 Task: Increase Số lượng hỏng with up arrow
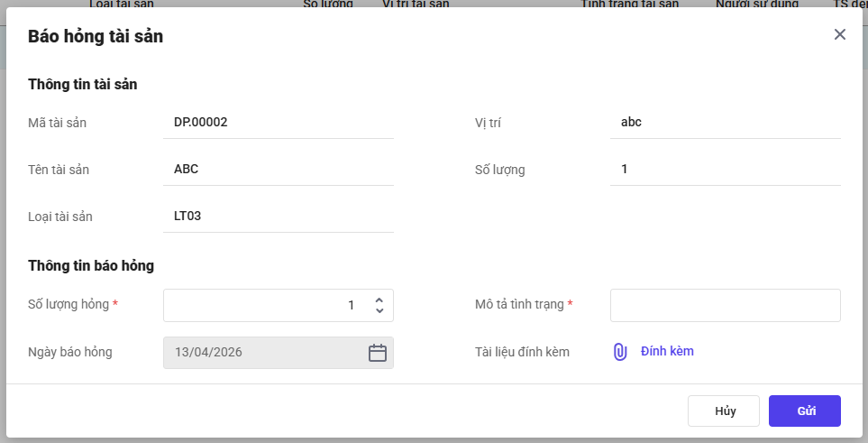(379, 300)
